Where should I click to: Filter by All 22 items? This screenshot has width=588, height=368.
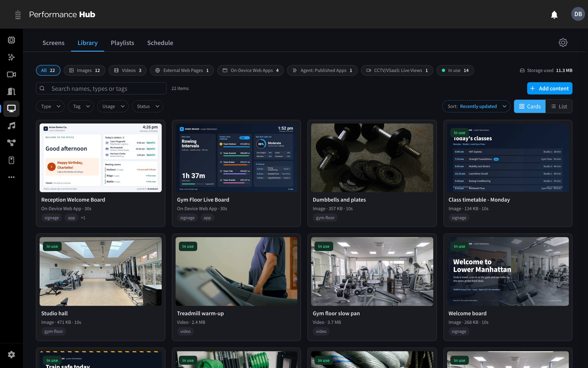click(x=48, y=70)
